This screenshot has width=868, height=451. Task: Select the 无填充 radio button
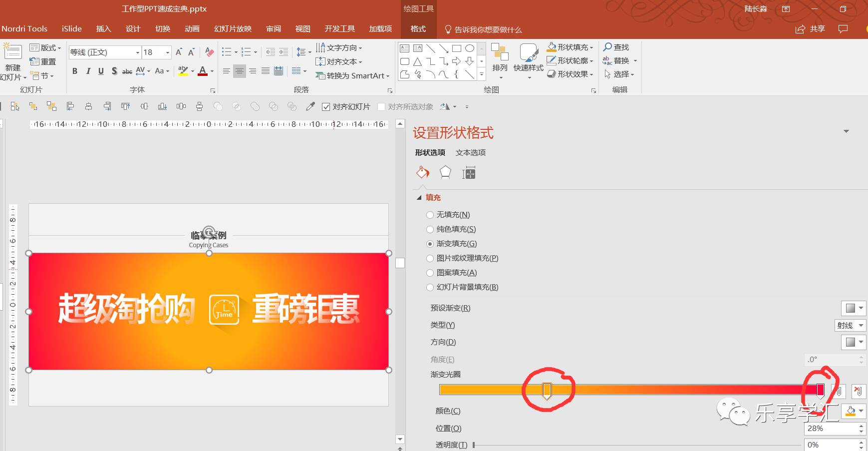pyautogui.click(x=430, y=215)
